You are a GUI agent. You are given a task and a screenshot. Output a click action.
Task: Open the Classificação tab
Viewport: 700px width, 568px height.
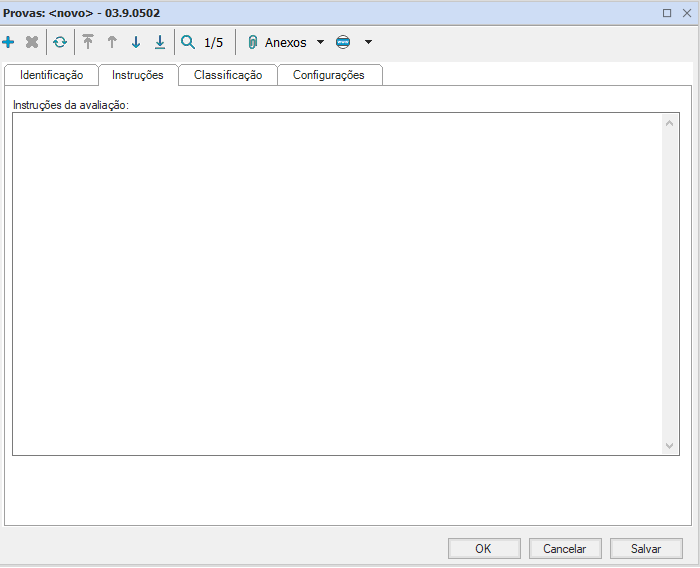[x=228, y=75]
